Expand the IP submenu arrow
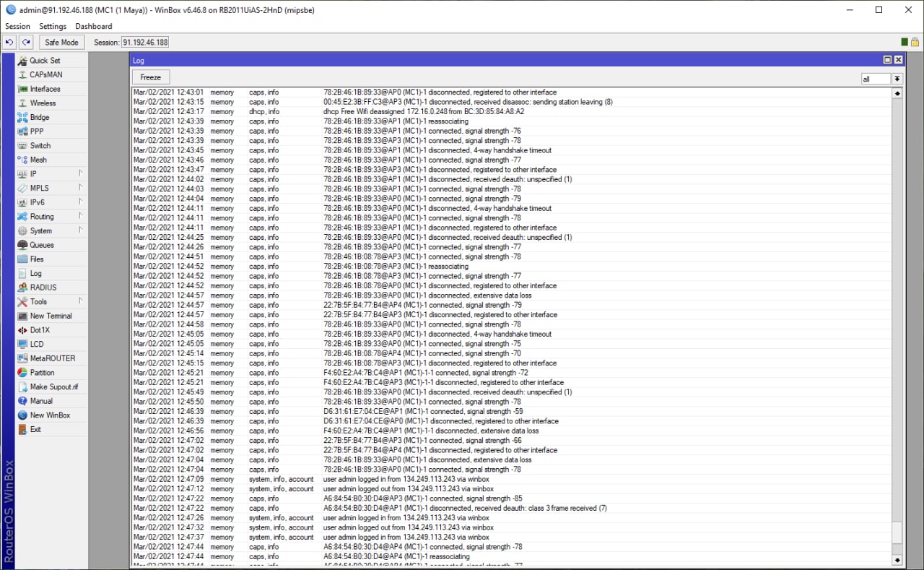The height and width of the screenshot is (570, 924). [x=81, y=173]
